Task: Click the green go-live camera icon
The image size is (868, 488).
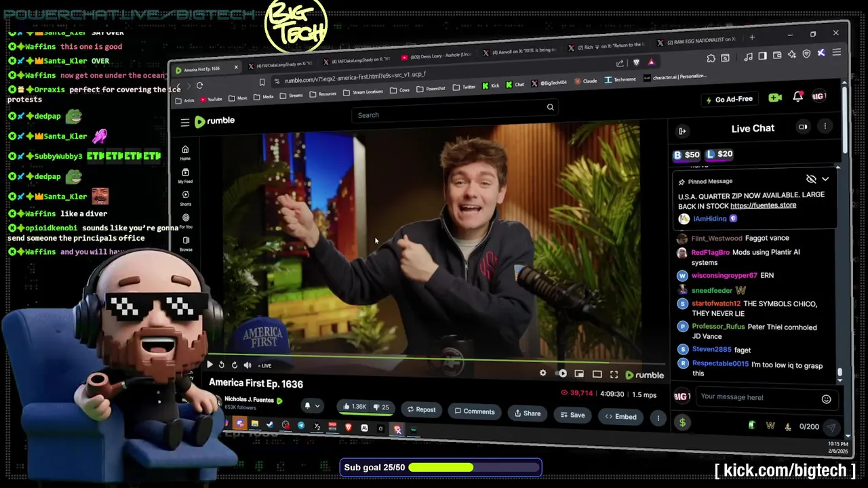Action: coord(775,98)
